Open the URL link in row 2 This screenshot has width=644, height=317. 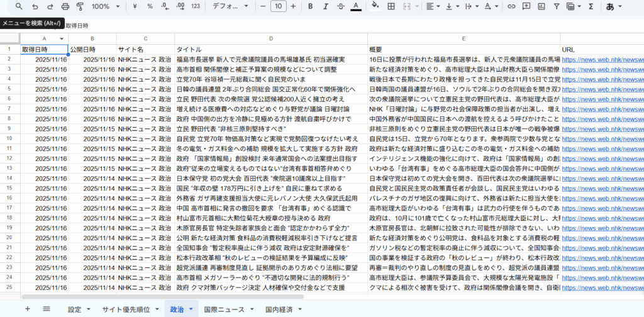point(602,60)
